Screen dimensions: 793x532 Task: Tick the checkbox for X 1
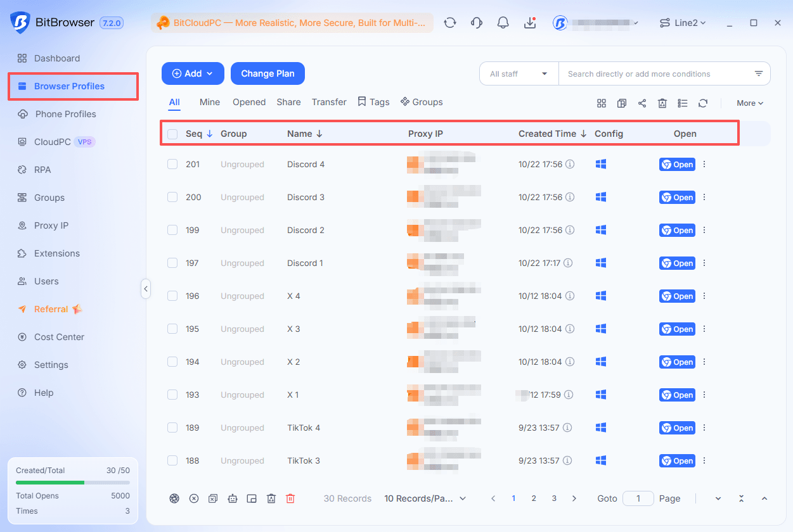[x=172, y=395]
